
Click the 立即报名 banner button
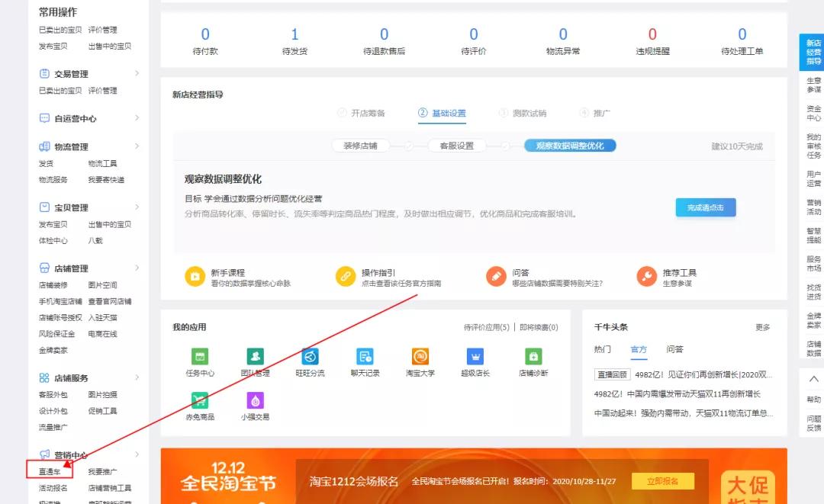tap(663, 481)
